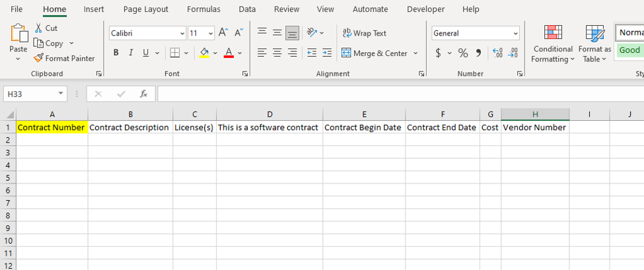Open Number format dialog launcher

(520, 74)
